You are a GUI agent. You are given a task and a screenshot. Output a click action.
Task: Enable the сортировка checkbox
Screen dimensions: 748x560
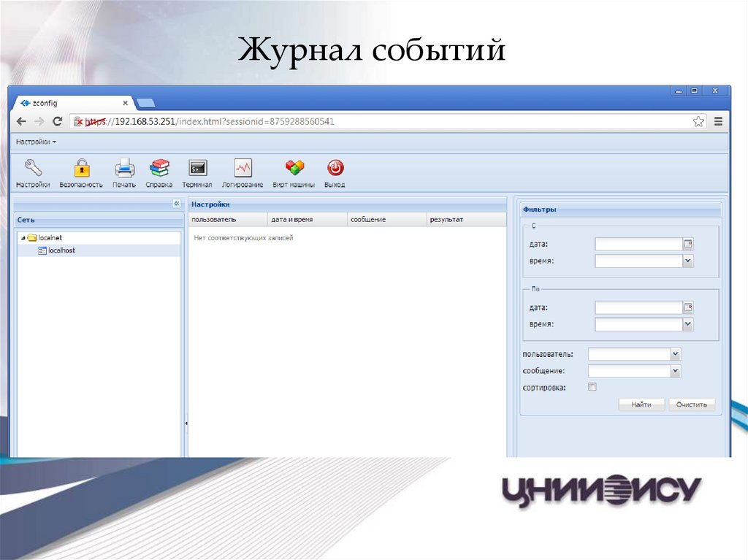(x=592, y=387)
